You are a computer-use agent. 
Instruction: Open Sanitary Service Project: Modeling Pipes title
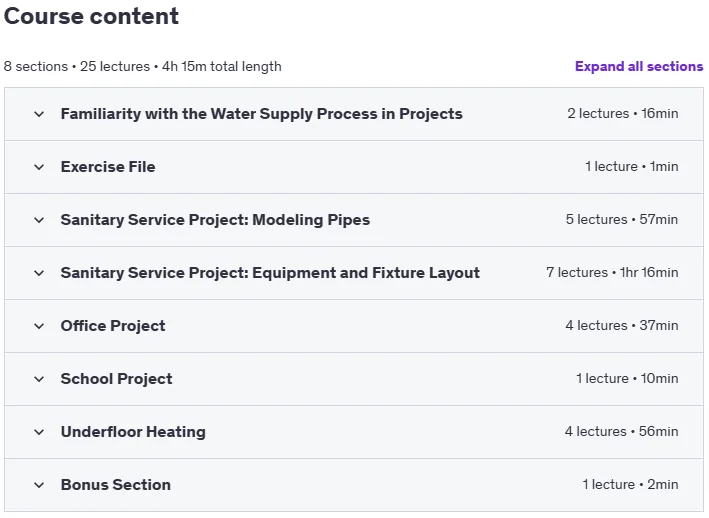[x=215, y=220]
